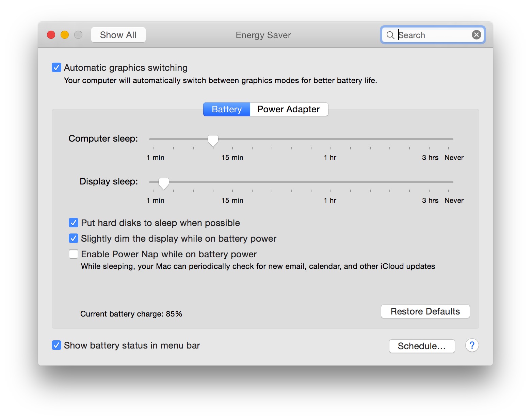Switch to the Power Adapter tab

tap(289, 109)
